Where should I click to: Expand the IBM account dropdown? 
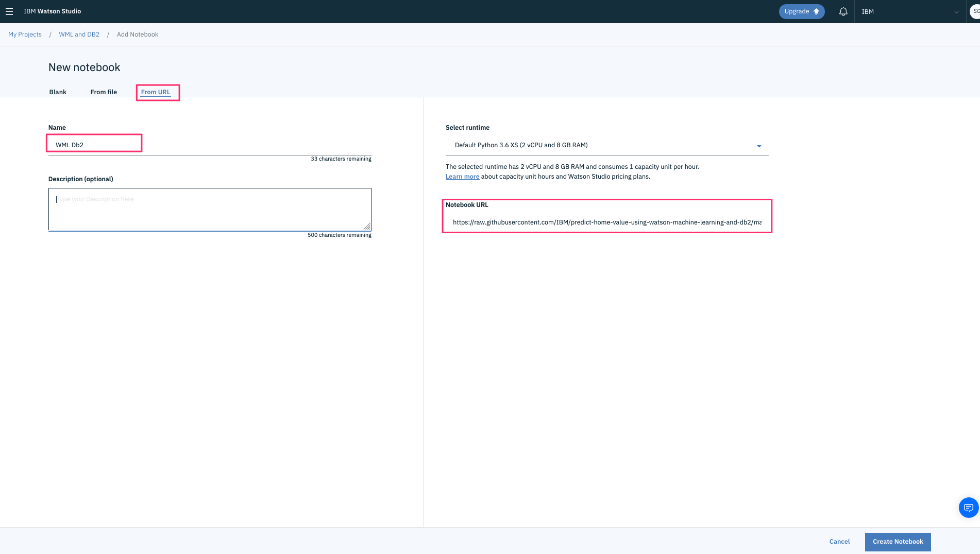[x=910, y=11]
